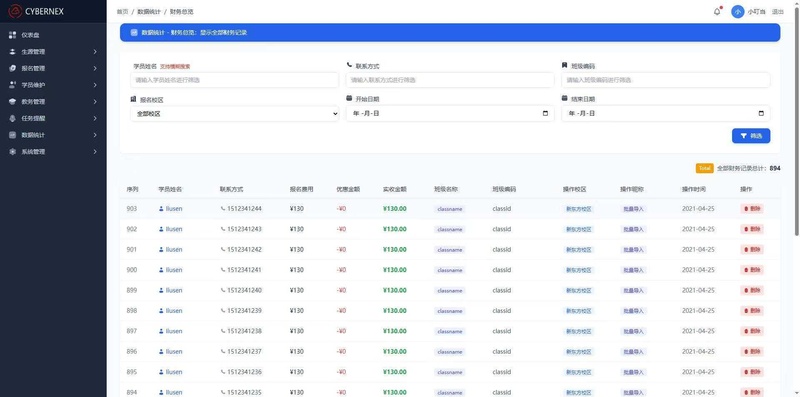This screenshot has height=397, width=800.
Task: Click the 操作时间 column header
Action: pyautogui.click(x=694, y=189)
